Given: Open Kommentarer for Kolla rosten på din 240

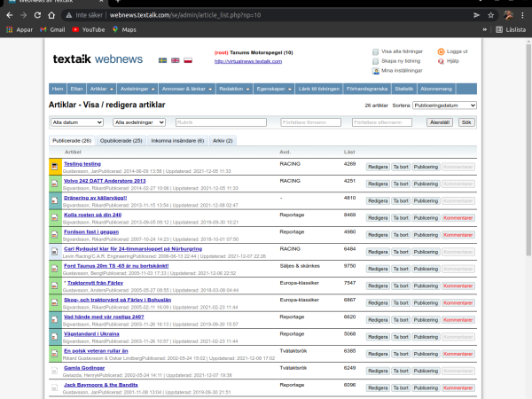Looking at the screenshot, I should click(458, 218).
